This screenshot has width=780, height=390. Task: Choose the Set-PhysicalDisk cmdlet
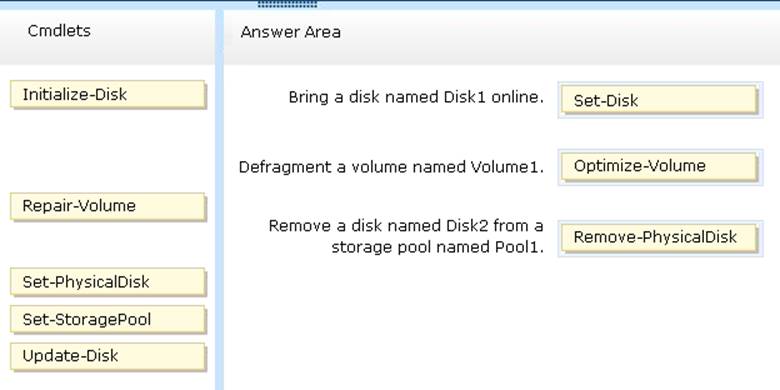click(107, 282)
